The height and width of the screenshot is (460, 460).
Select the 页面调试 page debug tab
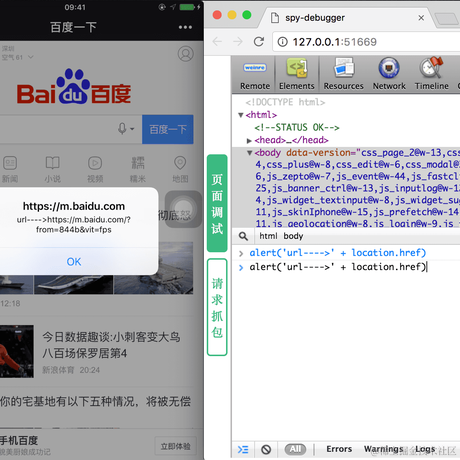pyautogui.click(x=217, y=203)
